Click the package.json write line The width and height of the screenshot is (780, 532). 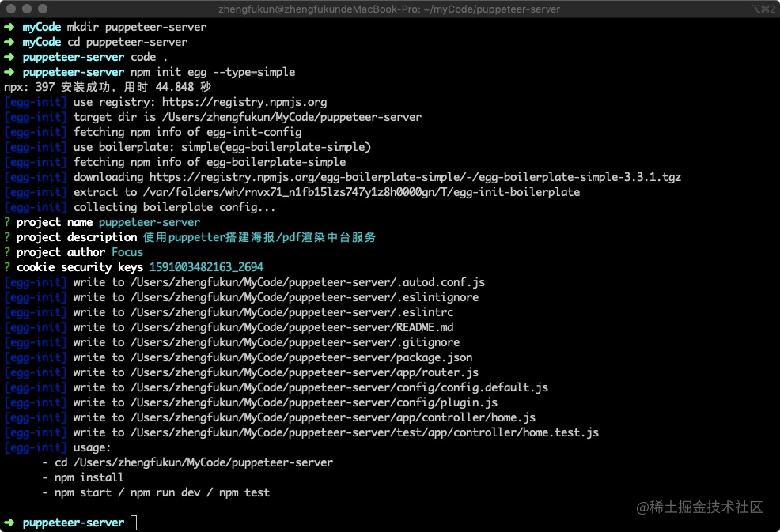(x=238, y=357)
